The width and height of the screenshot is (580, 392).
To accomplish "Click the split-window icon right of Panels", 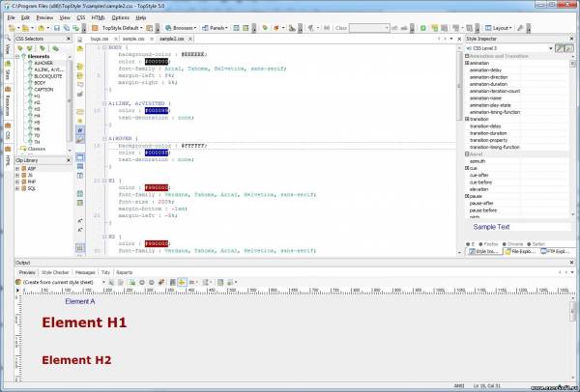I will 237,28.
